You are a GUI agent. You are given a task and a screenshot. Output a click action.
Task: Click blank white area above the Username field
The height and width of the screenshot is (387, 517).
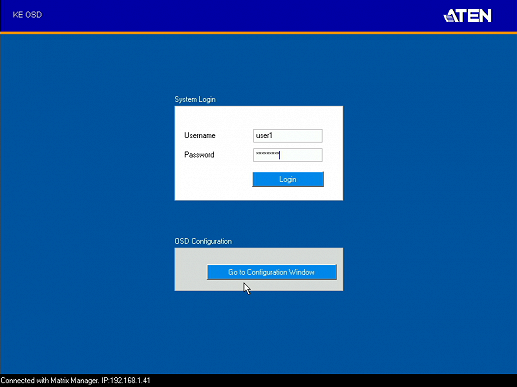pyautogui.click(x=259, y=117)
